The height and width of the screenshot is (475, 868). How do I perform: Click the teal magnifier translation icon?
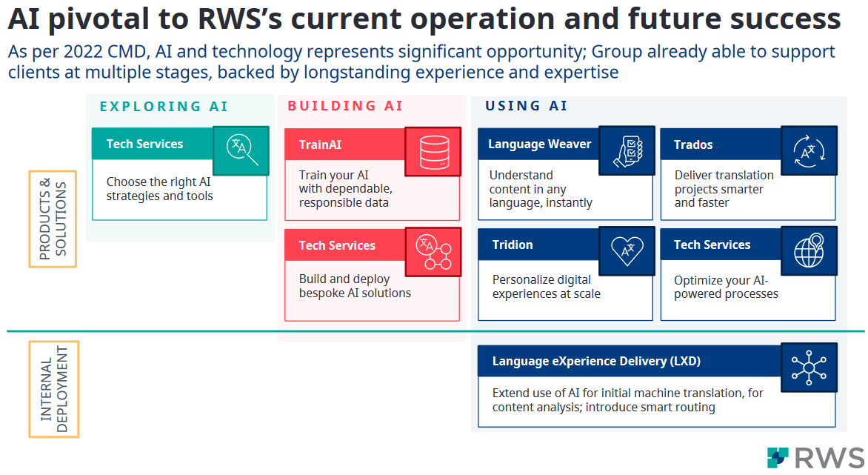pos(241,150)
